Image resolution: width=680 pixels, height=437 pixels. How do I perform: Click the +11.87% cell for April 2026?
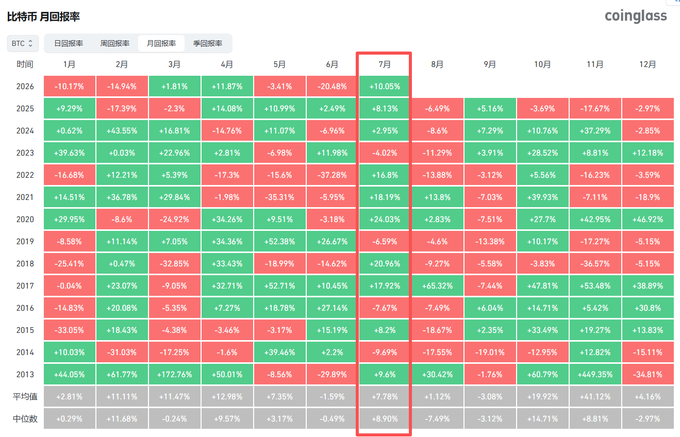click(x=227, y=86)
